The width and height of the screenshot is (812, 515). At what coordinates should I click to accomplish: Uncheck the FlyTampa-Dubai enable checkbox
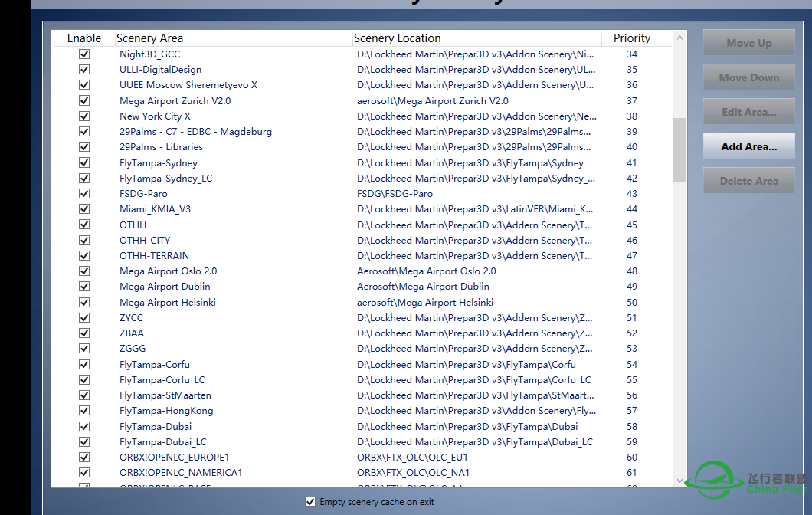coord(84,426)
